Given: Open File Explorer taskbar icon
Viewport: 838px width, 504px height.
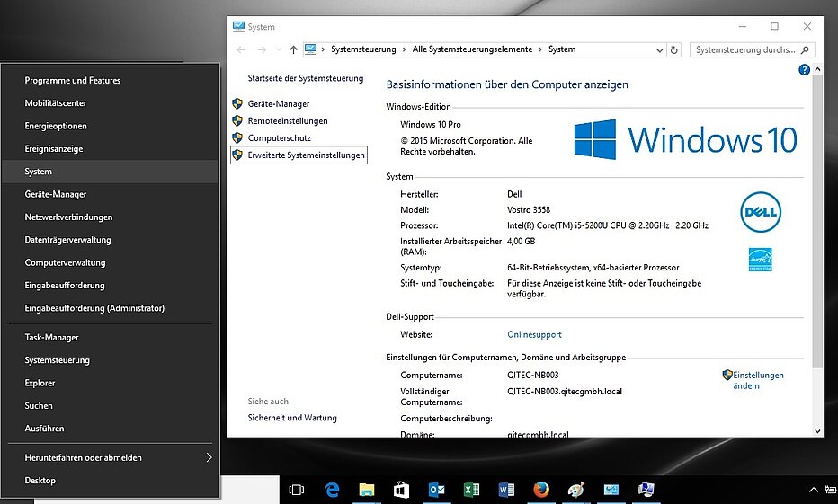Looking at the screenshot, I should coord(367,490).
